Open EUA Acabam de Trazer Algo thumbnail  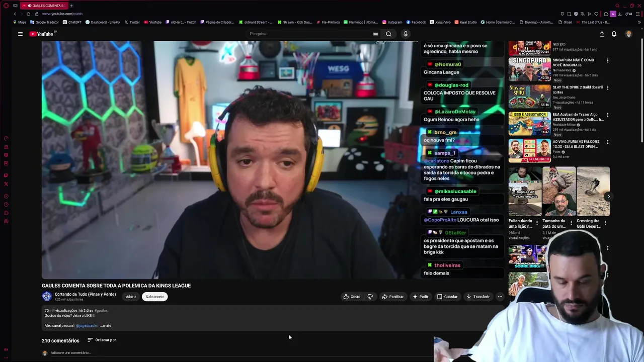[x=529, y=123]
